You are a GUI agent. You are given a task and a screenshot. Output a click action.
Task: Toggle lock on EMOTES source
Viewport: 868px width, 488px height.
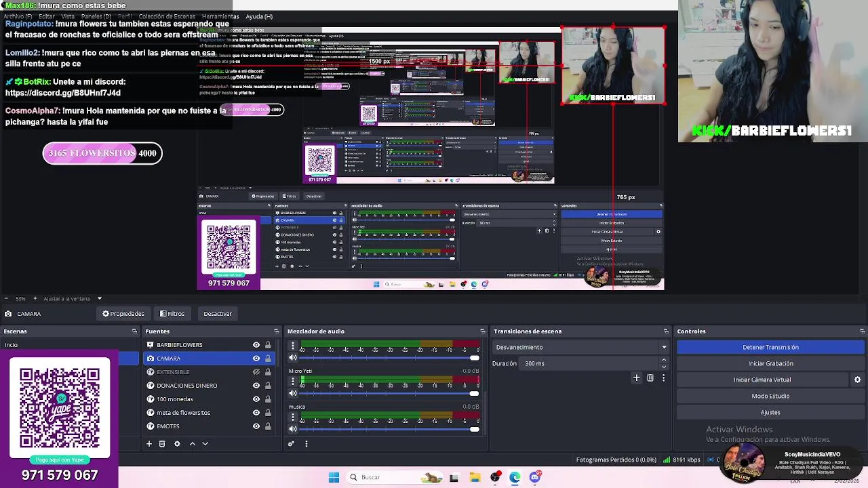pos(268,426)
